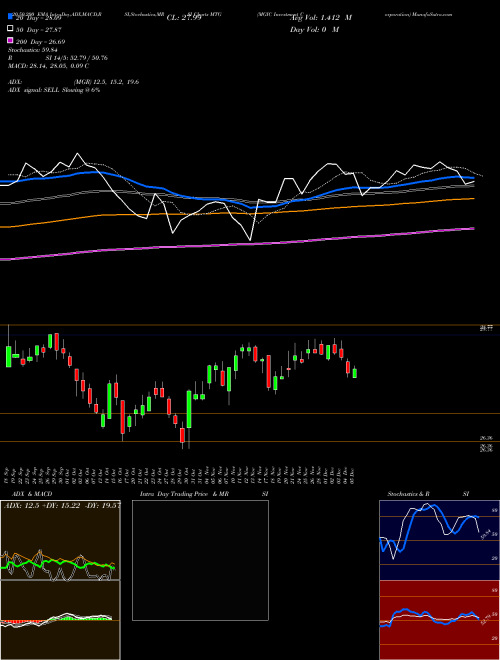Select the '200 Day = 26.69' legend text
500x660 pixels.
(x=40, y=41)
